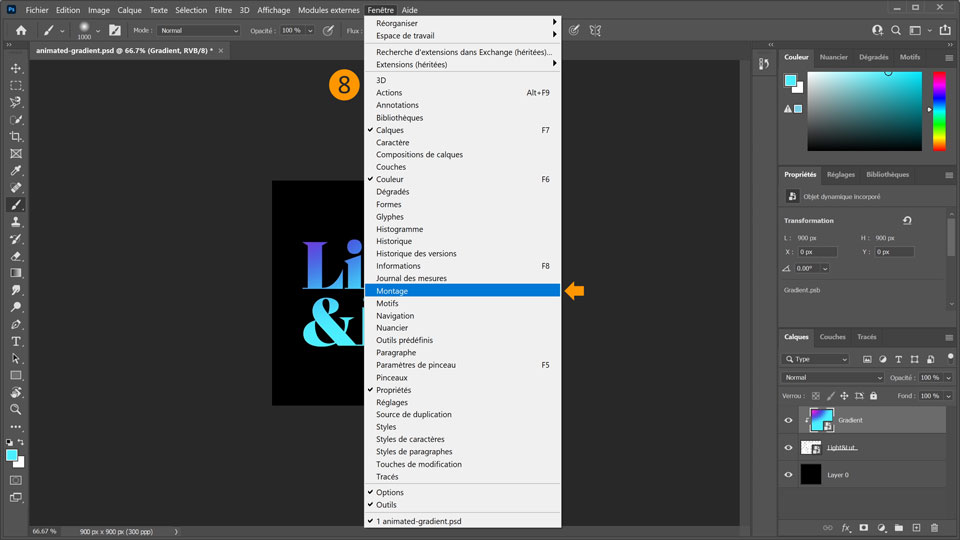Toggle lock all layer icon

point(874,396)
